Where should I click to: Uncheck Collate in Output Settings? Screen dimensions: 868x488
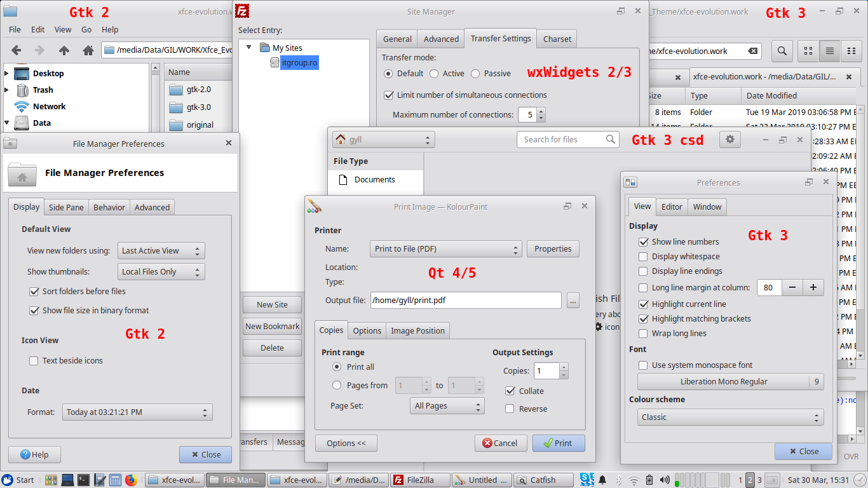point(510,391)
